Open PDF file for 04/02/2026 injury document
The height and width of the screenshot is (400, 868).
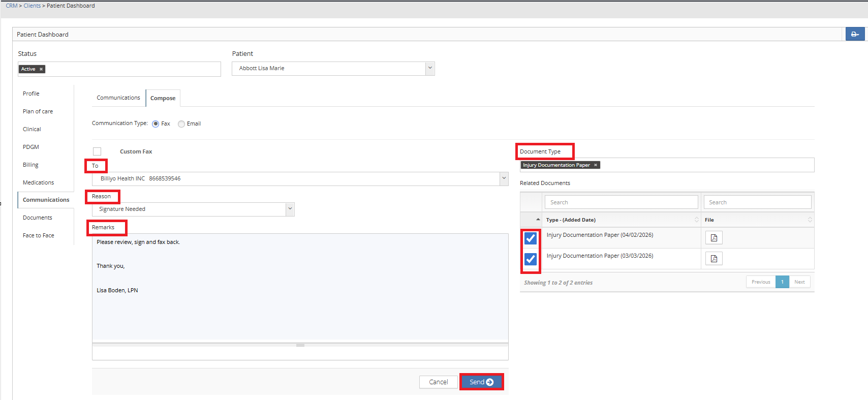(714, 238)
